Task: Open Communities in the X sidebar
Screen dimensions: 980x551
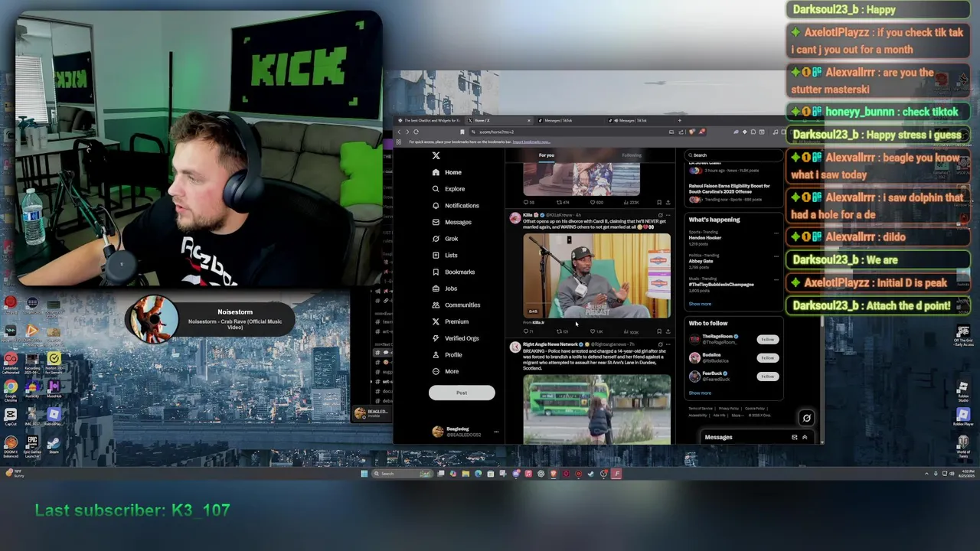Action: click(x=456, y=305)
